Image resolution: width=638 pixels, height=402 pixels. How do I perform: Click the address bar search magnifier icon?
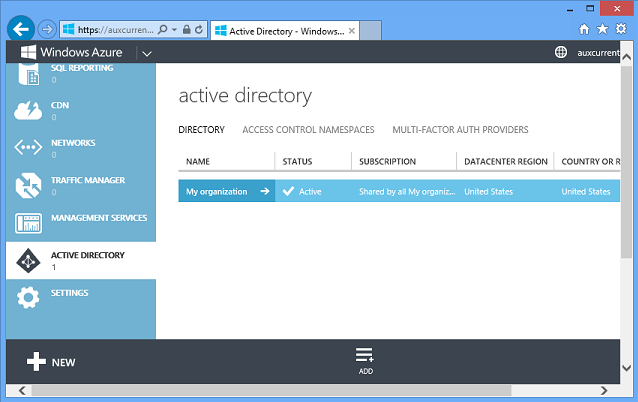pos(162,29)
